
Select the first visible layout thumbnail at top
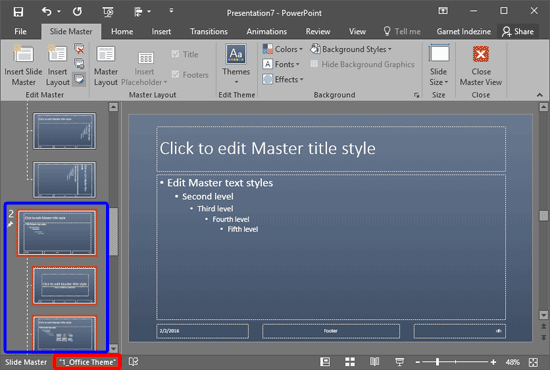64,131
